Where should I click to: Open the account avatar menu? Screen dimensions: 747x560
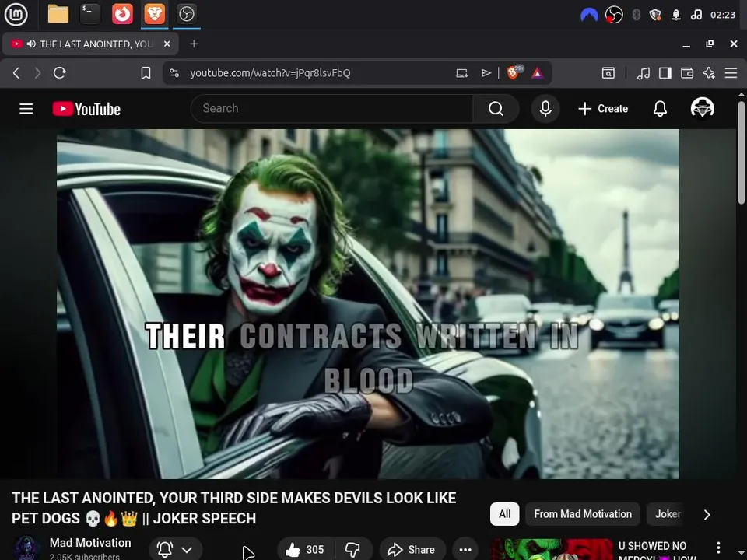click(x=702, y=108)
